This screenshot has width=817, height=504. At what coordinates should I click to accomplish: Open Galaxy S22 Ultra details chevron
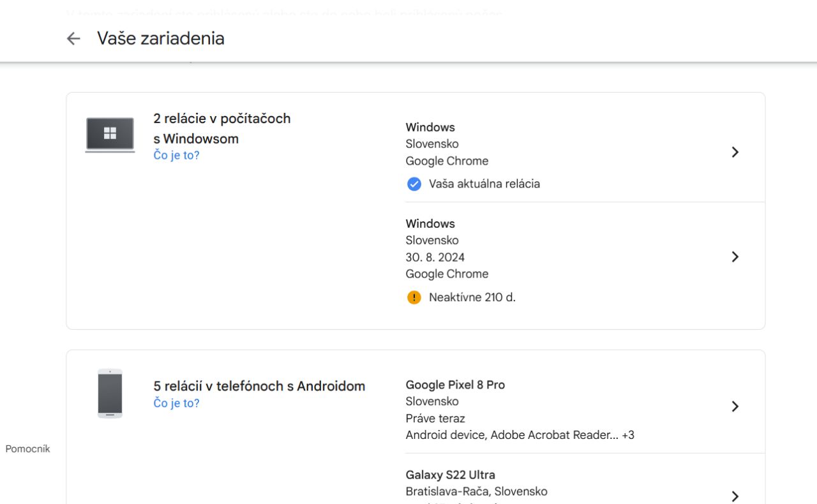pyautogui.click(x=735, y=496)
